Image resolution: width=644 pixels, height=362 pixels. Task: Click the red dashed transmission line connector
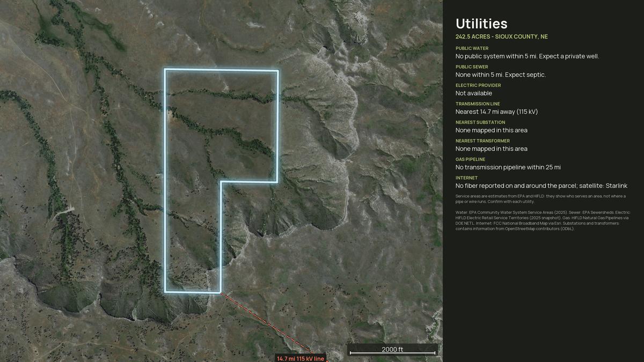[x=266, y=323]
